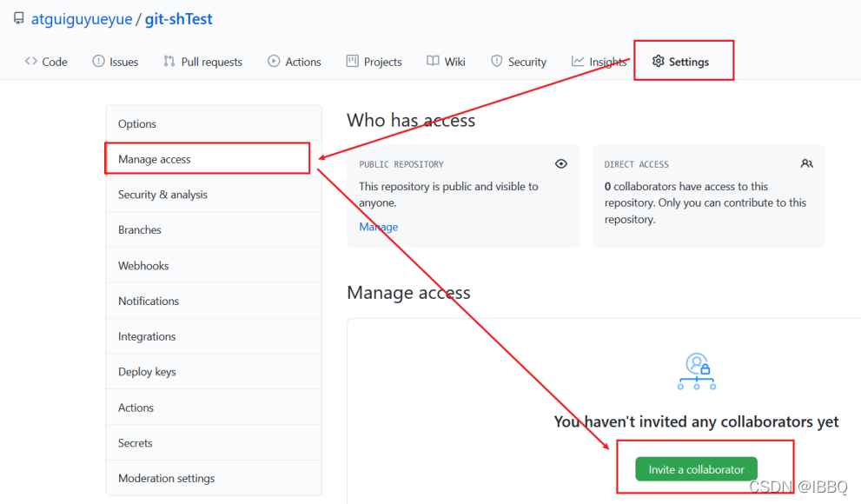Screen dimensions: 861x504
Task: Click the Wiki book icon
Action: [x=433, y=61]
